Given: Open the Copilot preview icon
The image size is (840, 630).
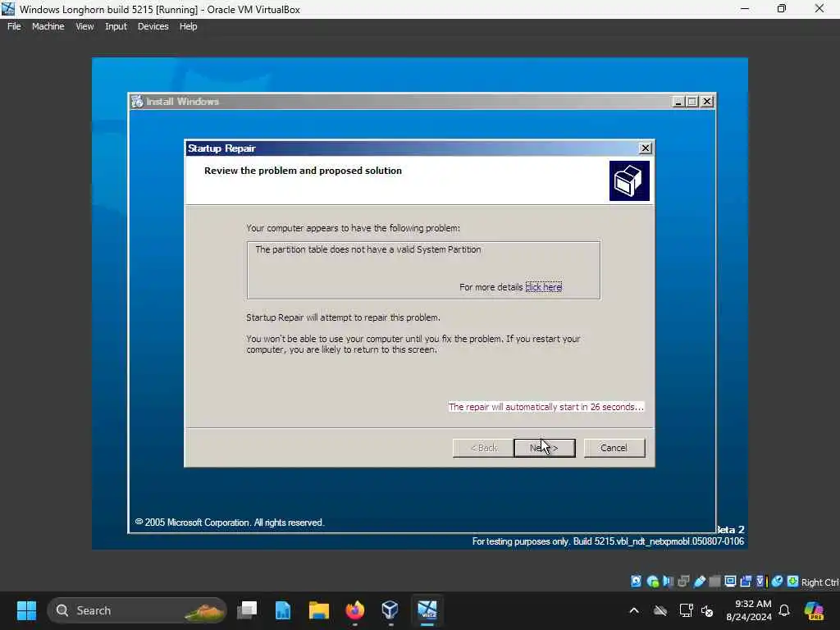Looking at the screenshot, I should pyautogui.click(x=814, y=610).
